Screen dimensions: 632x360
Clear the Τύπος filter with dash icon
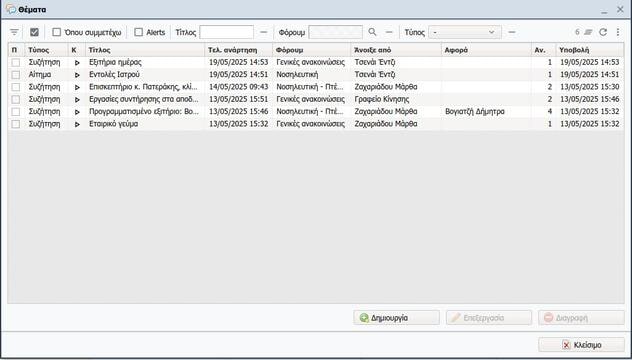pyautogui.click(x=512, y=32)
